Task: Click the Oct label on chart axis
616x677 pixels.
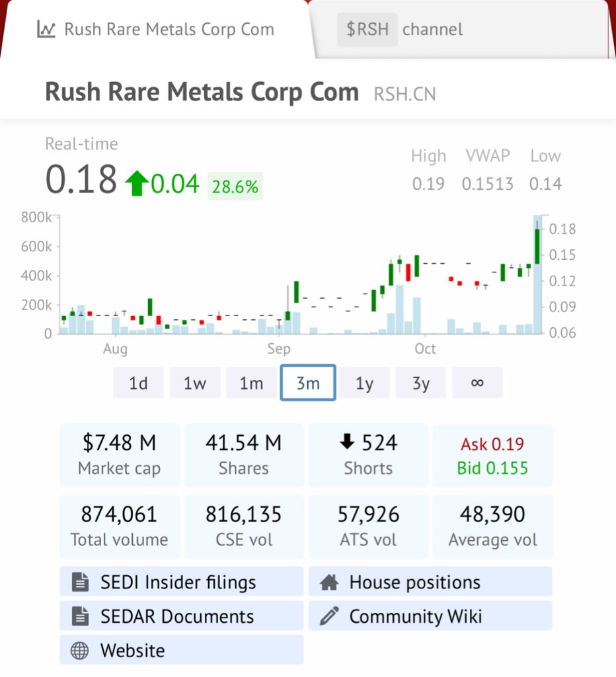Action: tap(425, 348)
